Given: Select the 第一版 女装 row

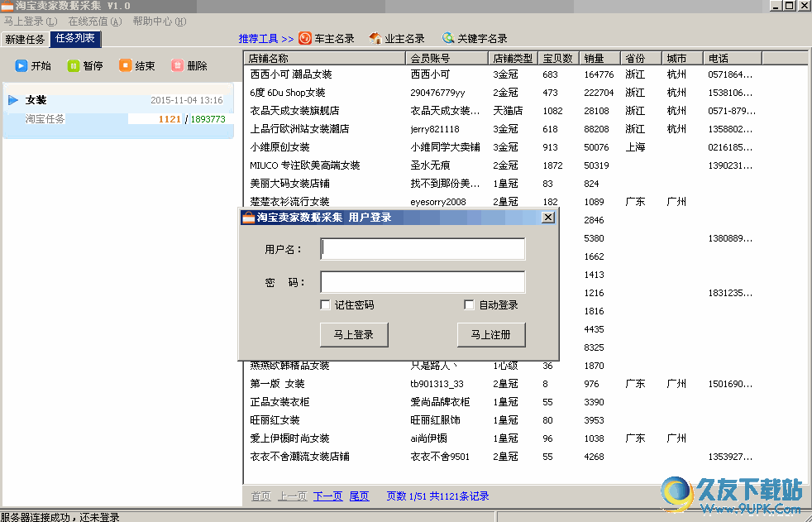Looking at the screenshot, I should (525, 384).
